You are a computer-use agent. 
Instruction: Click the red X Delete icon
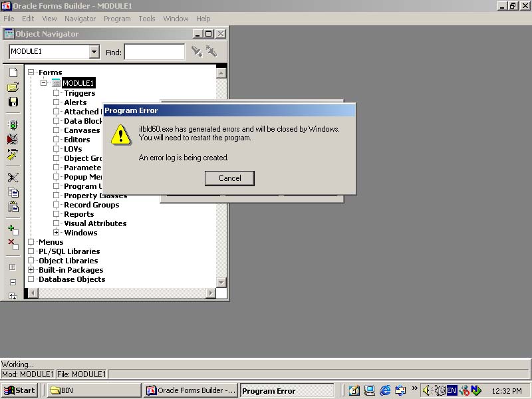13,244
